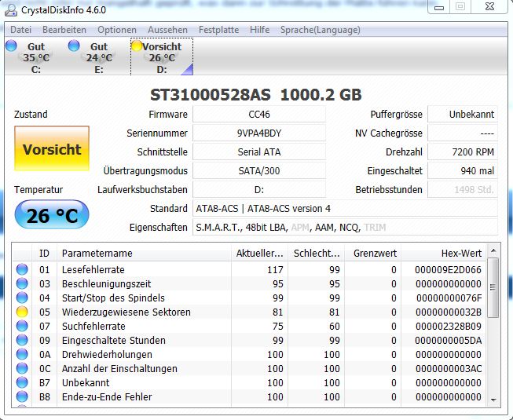Click the Eingeschaltet value 940 mal
Viewport: 513px width, 420px height.
(x=463, y=170)
